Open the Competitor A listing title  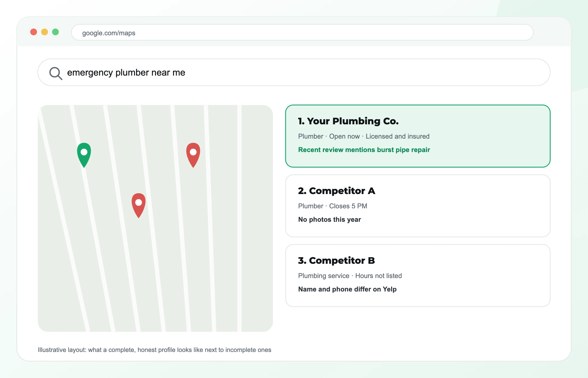pos(337,191)
